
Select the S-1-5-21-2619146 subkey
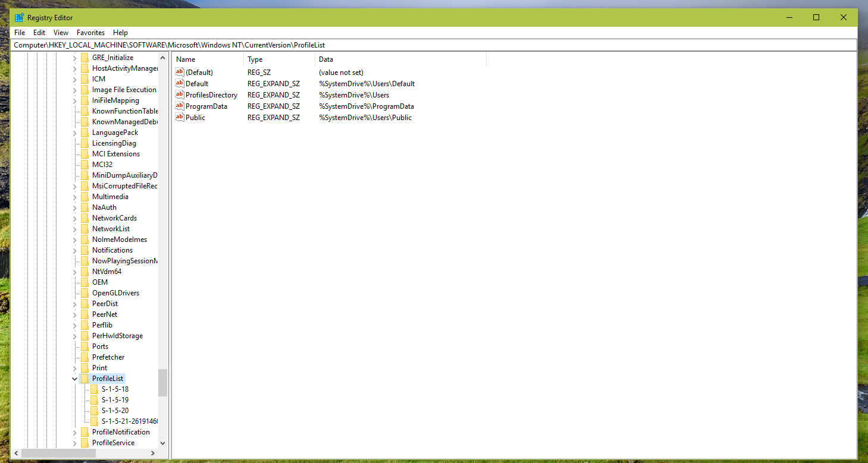pyautogui.click(x=129, y=421)
